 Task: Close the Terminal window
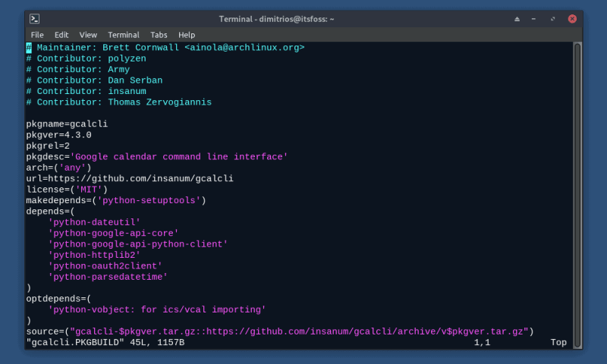coord(572,19)
